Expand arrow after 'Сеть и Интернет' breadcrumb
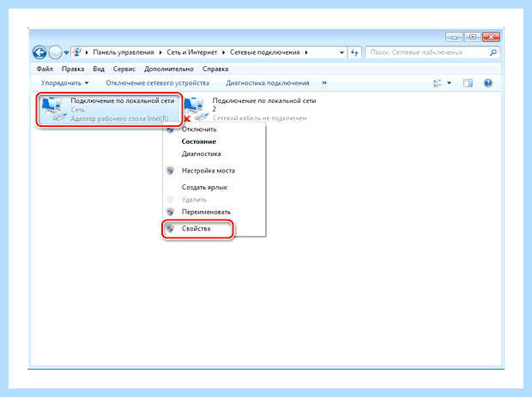 pyautogui.click(x=224, y=52)
